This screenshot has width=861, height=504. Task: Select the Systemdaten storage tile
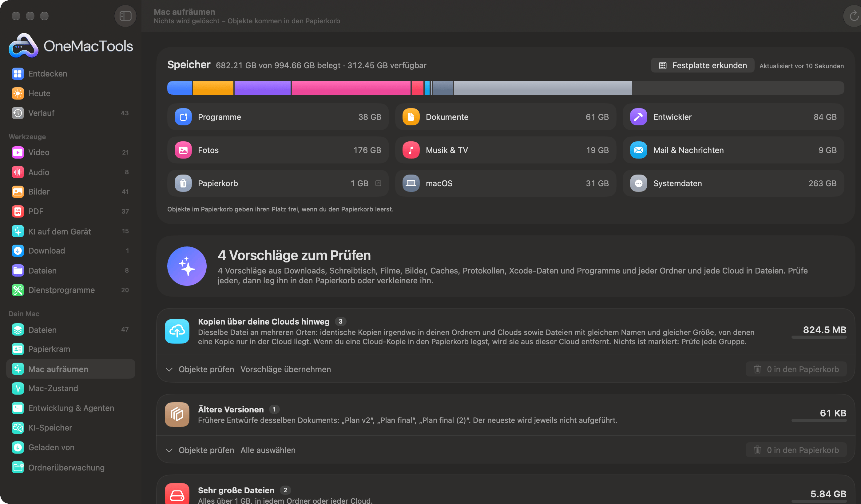coord(733,183)
